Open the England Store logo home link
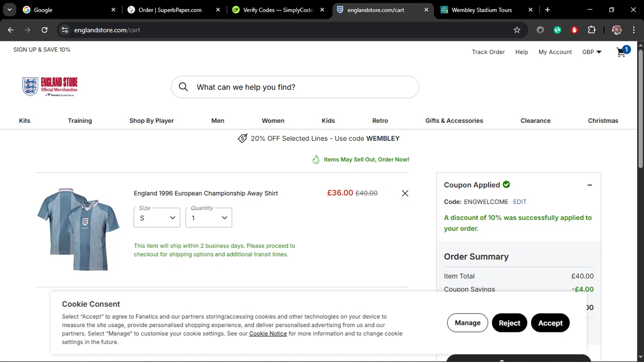Image resolution: width=644 pixels, height=362 pixels. click(50, 87)
